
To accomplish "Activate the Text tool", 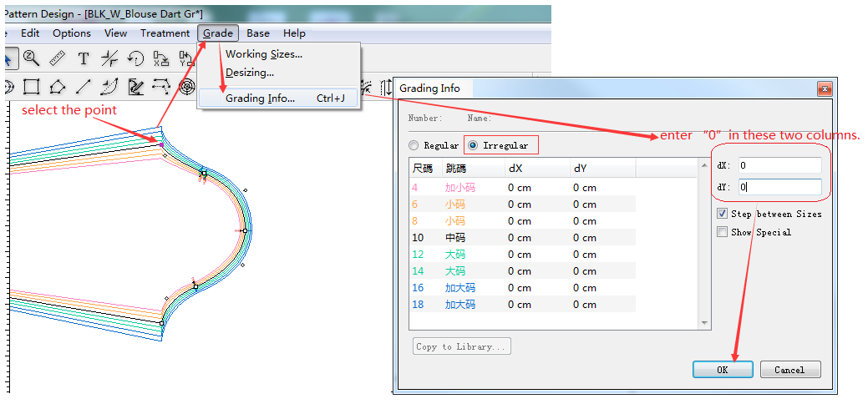I will [84, 58].
